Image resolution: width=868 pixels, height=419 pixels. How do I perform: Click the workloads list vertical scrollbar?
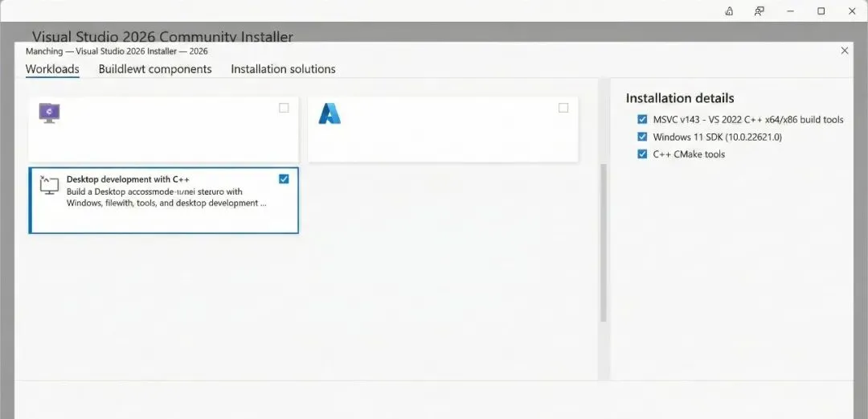(604, 243)
